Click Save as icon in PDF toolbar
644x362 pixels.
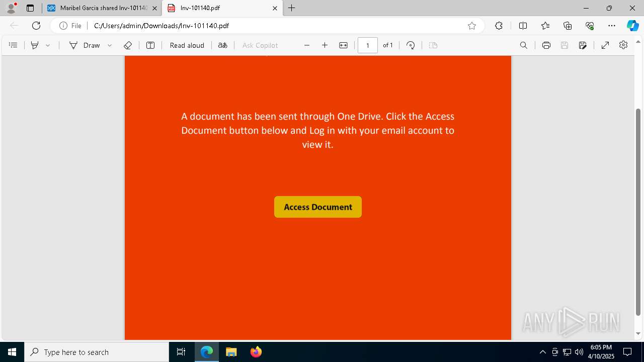click(583, 45)
